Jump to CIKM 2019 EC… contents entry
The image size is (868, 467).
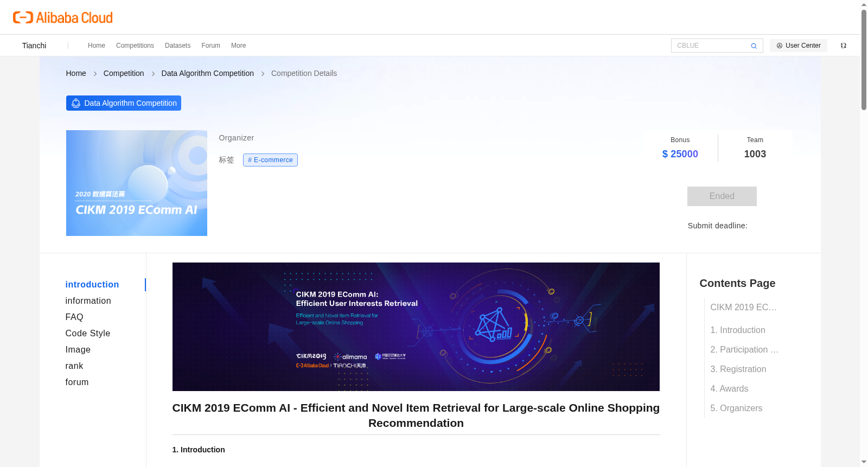click(744, 308)
